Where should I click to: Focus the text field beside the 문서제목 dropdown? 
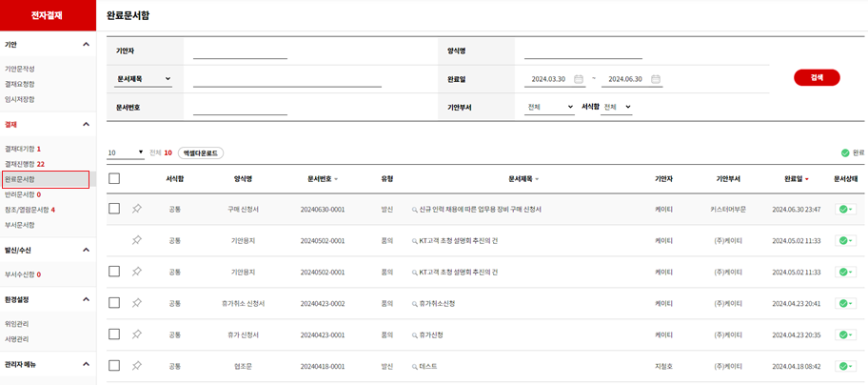[x=287, y=80]
